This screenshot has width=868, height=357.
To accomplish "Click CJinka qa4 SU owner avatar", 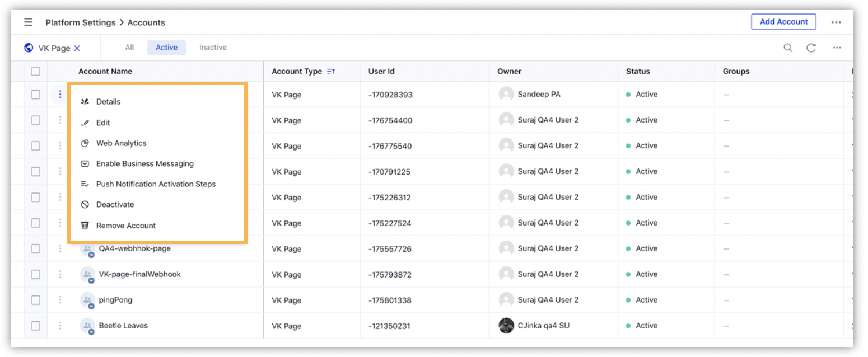I will [506, 325].
